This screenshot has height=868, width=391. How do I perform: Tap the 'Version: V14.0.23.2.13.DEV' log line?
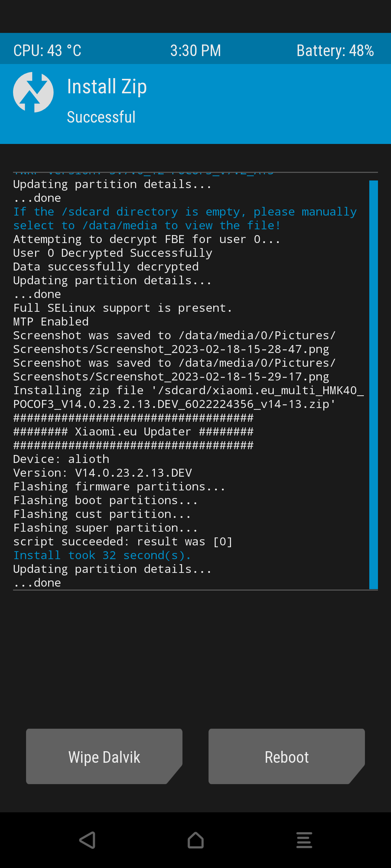coord(103,473)
